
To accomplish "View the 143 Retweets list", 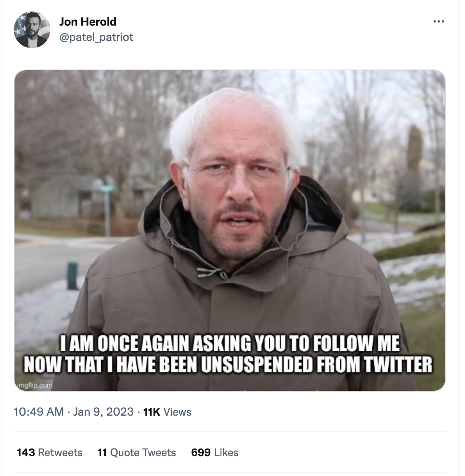I will point(50,453).
